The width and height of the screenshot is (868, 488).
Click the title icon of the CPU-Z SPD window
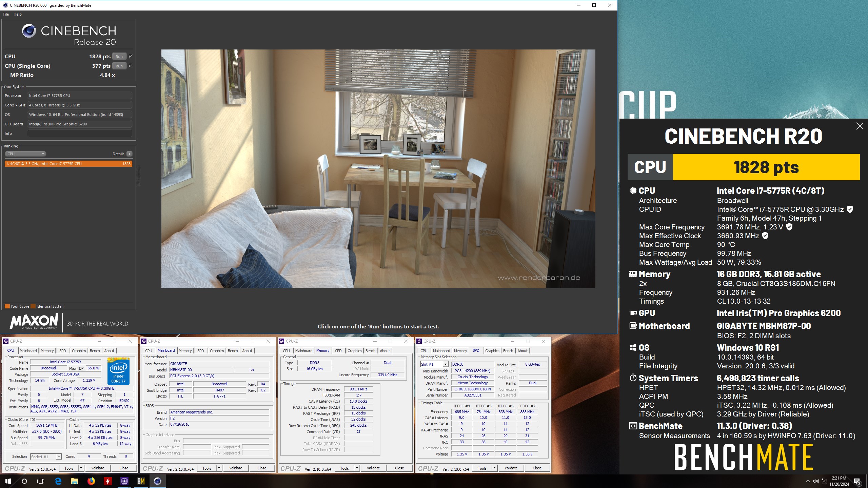tap(419, 341)
